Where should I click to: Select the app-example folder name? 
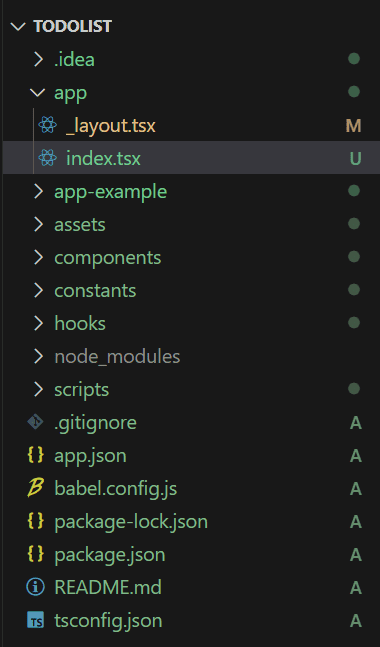(x=111, y=192)
